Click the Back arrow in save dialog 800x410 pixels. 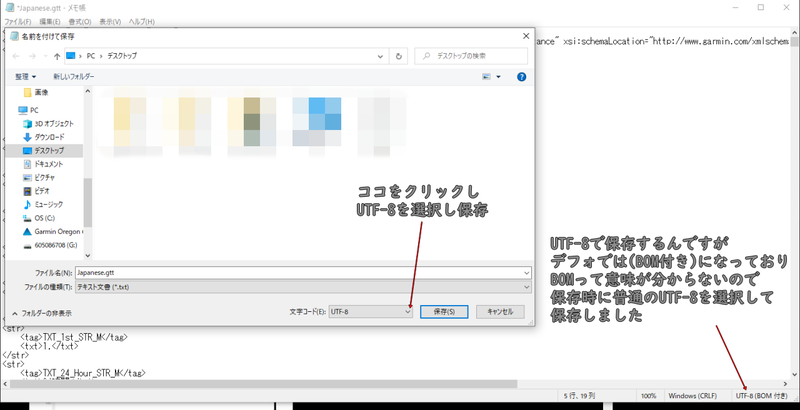[16, 56]
